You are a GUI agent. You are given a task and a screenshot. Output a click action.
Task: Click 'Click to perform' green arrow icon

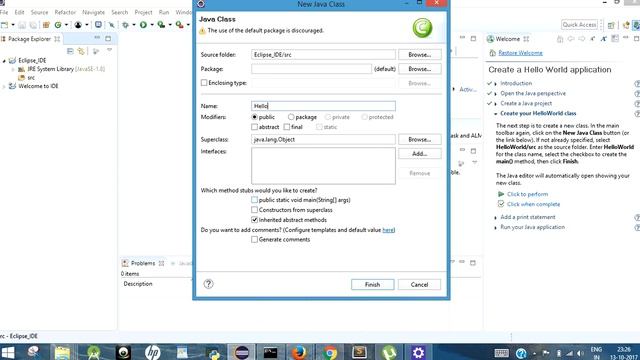pyautogui.click(x=501, y=194)
